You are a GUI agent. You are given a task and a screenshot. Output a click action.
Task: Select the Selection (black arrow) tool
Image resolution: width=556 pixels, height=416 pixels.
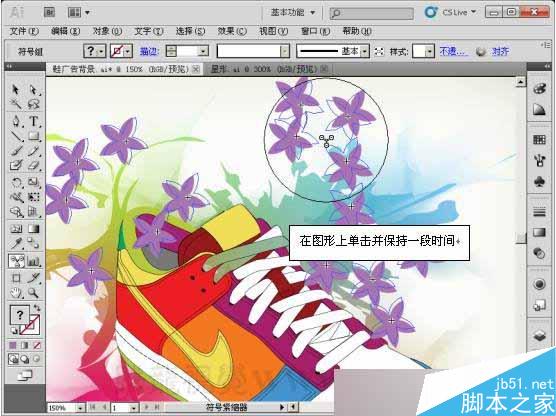(x=16, y=89)
